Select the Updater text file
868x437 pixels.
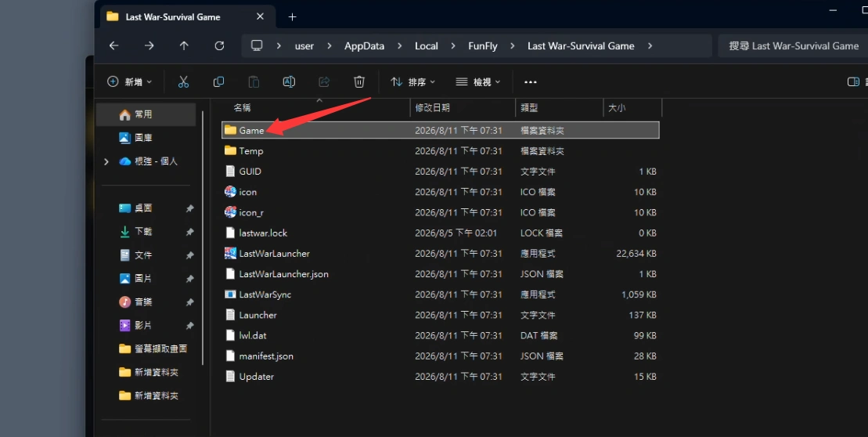pos(441,376)
